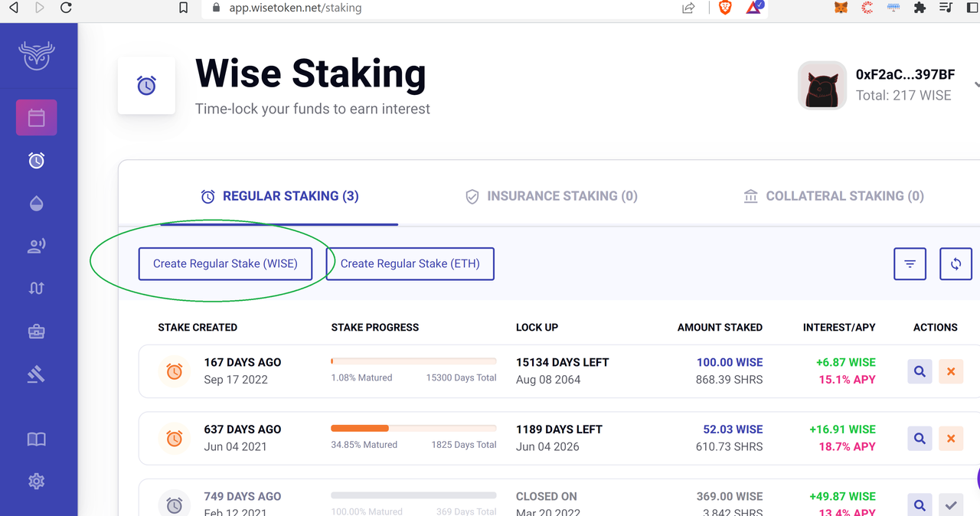Click the browser back arrow
Viewport: 980px width, 516px height.
pyautogui.click(x=14, y=8)
